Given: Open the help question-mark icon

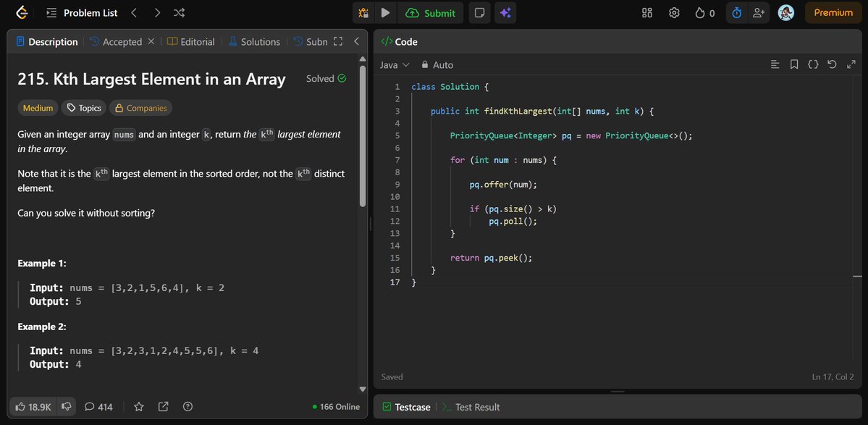Looking at the screenshot, I should click(x=187, y=407).
